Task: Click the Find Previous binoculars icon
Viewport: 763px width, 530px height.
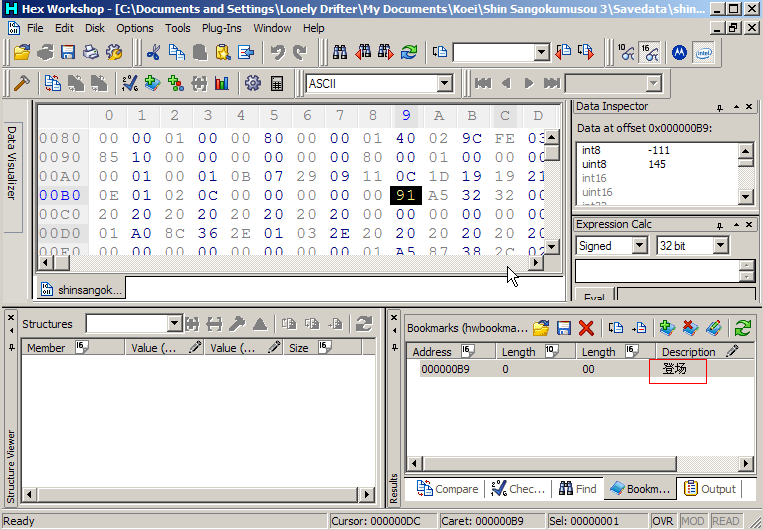Action: point(363,52)
